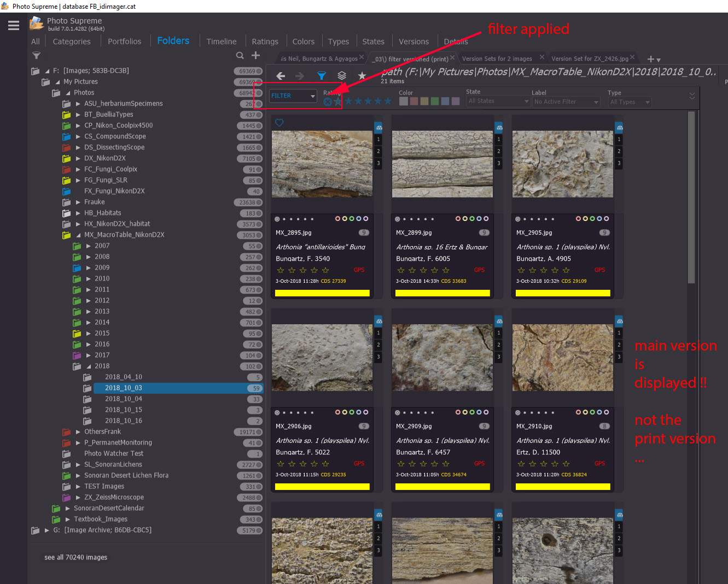
Task: Click version stack icon on MX_2895 thumbnail
Action: [x=378, y=127]
